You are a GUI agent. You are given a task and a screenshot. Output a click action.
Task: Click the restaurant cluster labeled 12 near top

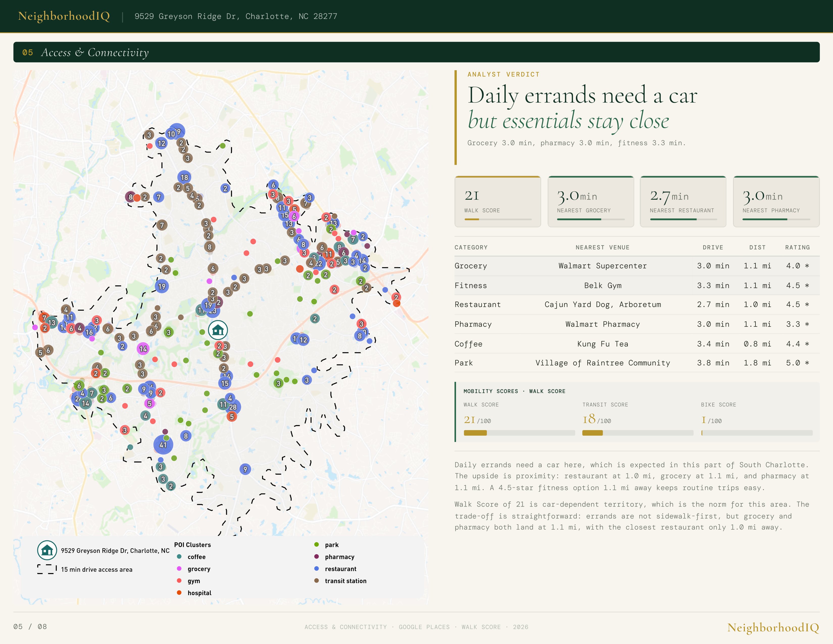pyautogui.click(x=162, y=143)
